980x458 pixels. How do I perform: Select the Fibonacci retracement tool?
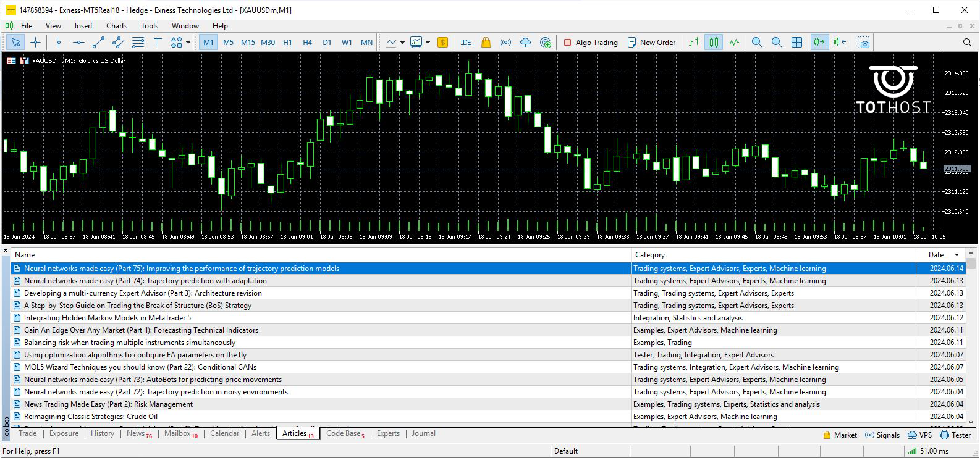[x=138, y=42]
